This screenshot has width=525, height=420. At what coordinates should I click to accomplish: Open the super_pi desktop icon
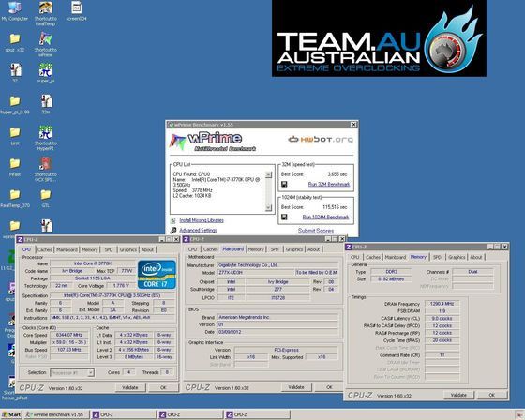(46, 73)
